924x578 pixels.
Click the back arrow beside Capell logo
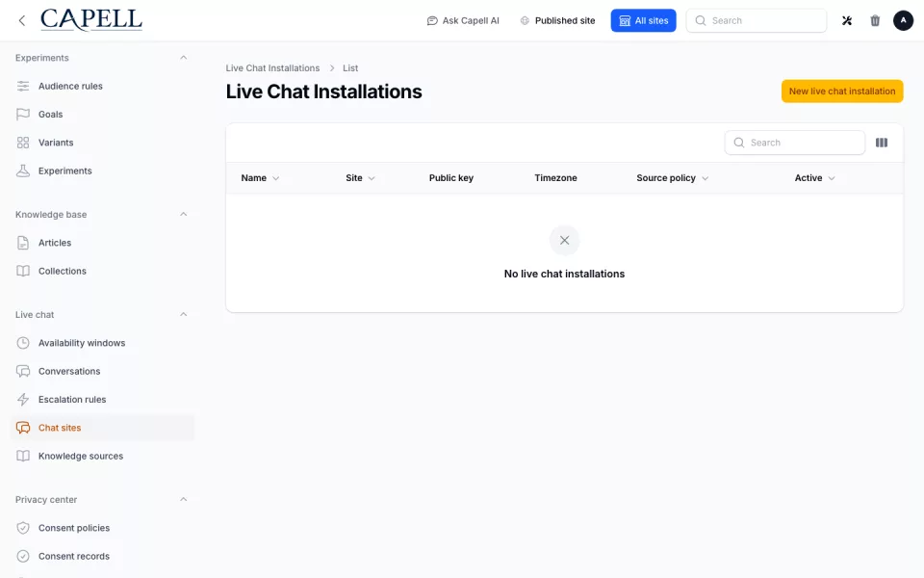coord(22,20)
